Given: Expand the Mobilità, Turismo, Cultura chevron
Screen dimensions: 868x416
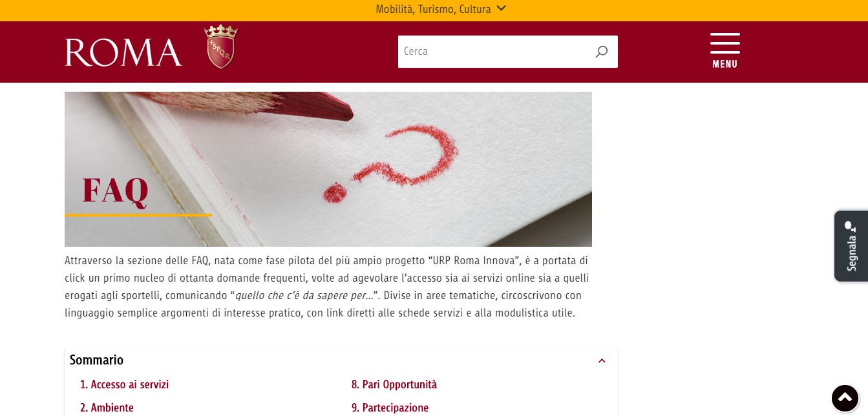Looking at the screenshot, I should click(x=501, y=9).
